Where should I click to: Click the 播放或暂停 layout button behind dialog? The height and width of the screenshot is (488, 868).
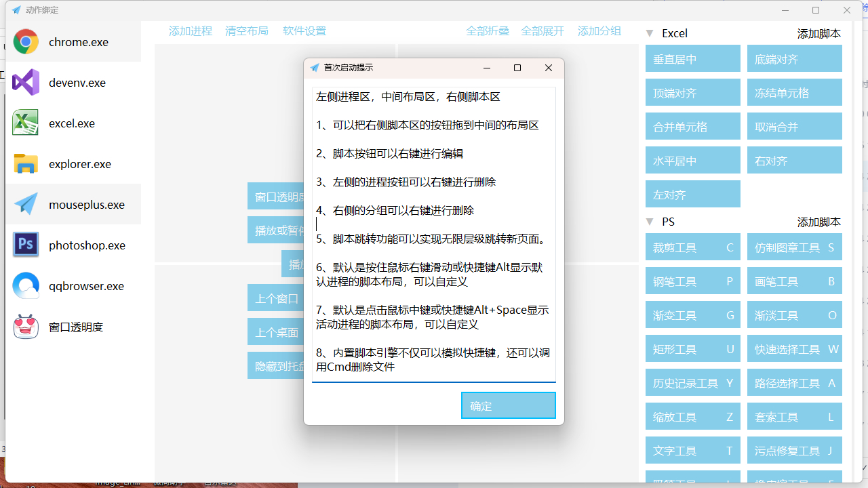pyautogui.click(x=275, y=230)
